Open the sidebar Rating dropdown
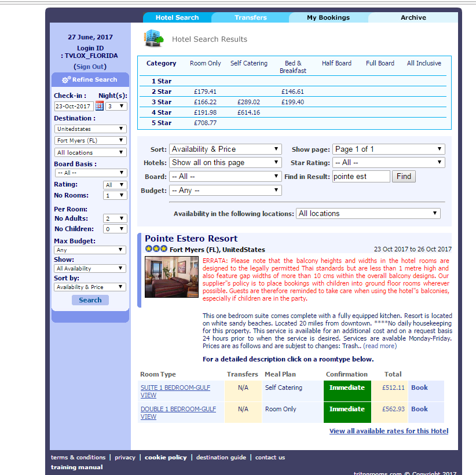 [x=115, y=185]
